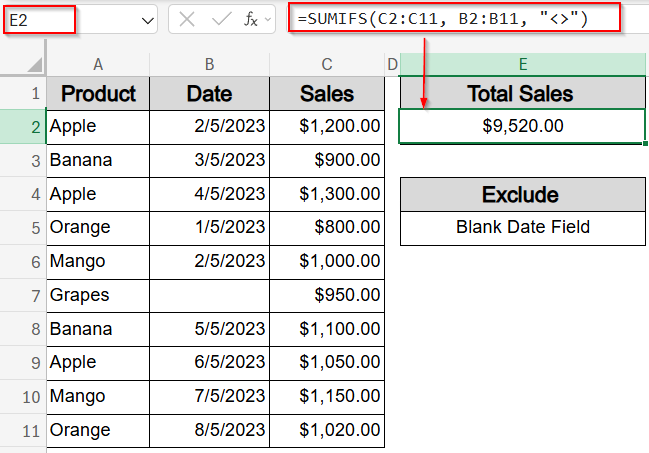Open the small arrow beside the fx icon

(x=268, y=19)
